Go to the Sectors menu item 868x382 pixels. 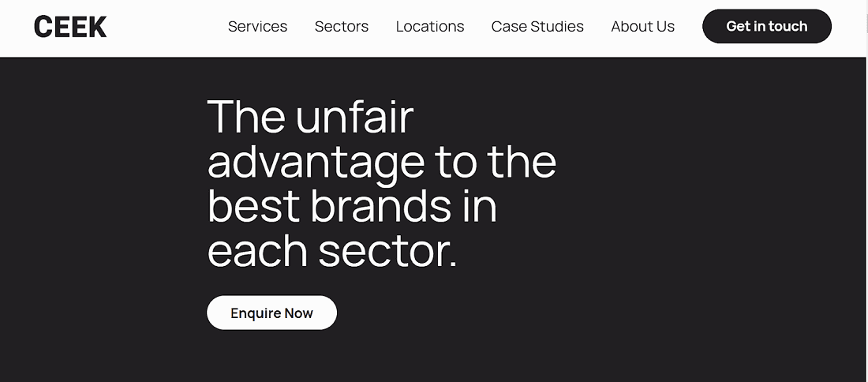coord(341,27)
